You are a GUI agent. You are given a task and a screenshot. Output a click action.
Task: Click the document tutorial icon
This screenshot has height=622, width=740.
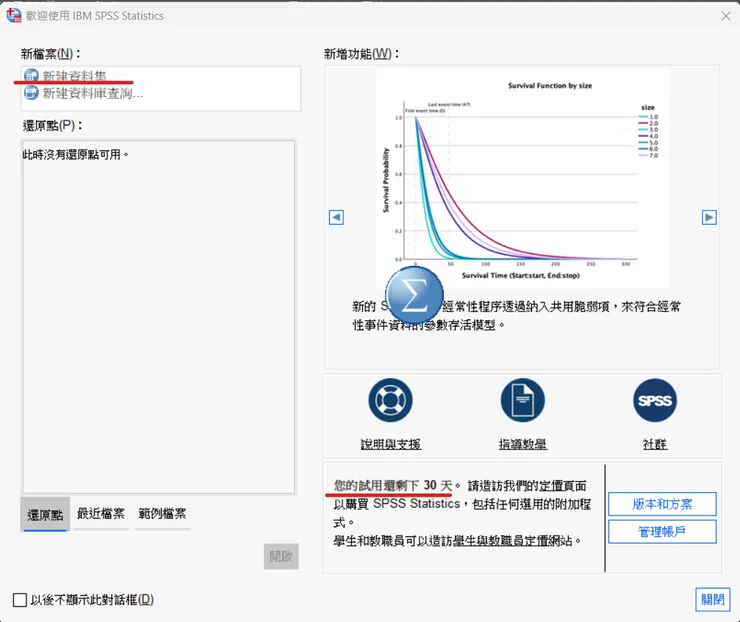tap(522, 401)
